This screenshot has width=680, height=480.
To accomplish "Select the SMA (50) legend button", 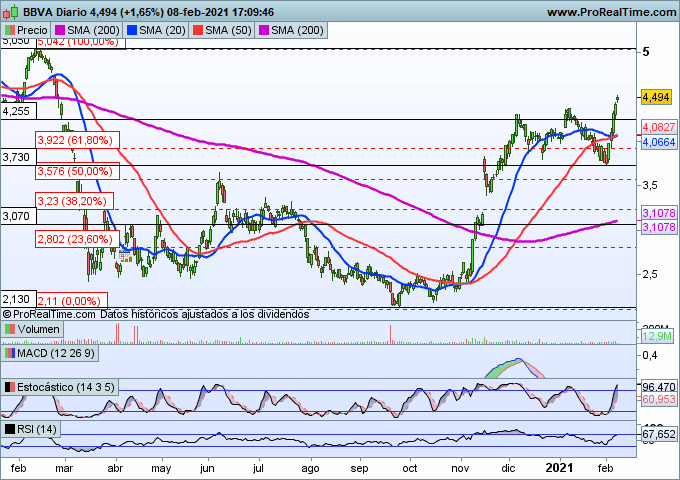I will coord(222,30).
